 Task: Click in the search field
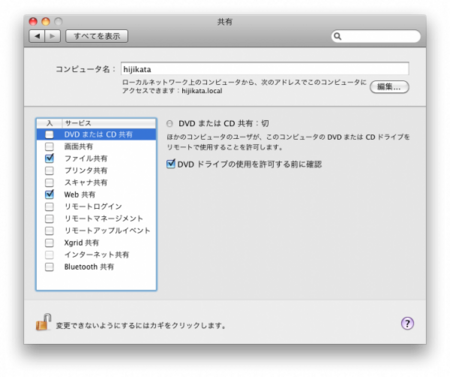tap(376, 36)
